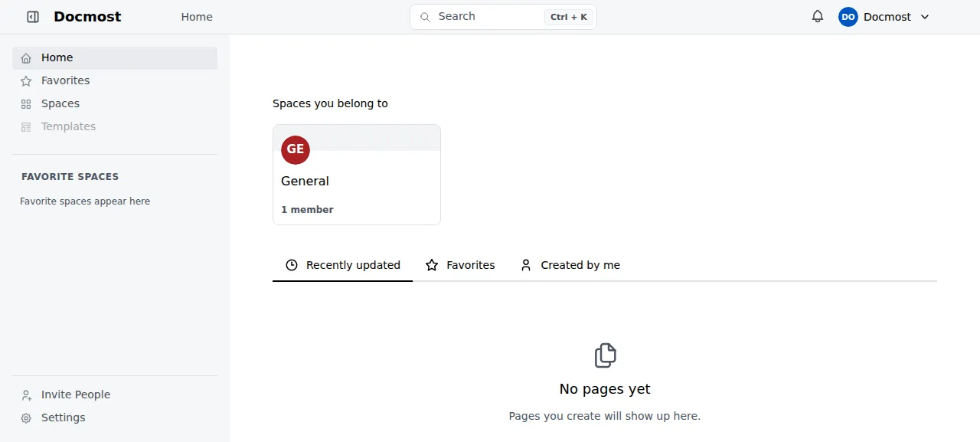Open Settings in the sidebar
Screen dimensions: 980x442
[x=115, y=418]
